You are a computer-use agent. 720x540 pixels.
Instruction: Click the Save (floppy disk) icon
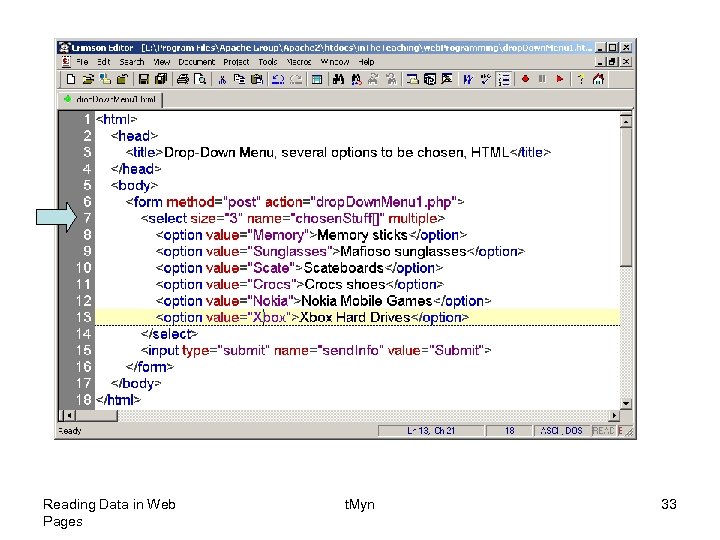pos(144,79)
